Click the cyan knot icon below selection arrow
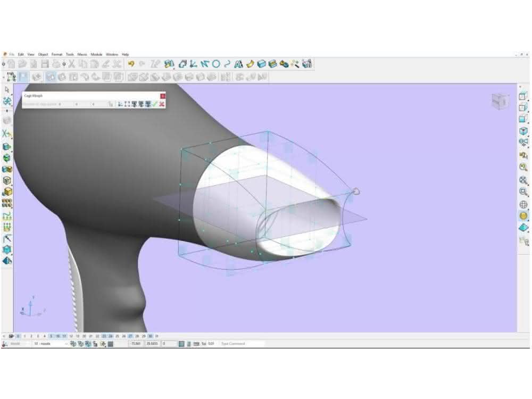The height and width of the screenshot is (399, 532). pos(7,101)
